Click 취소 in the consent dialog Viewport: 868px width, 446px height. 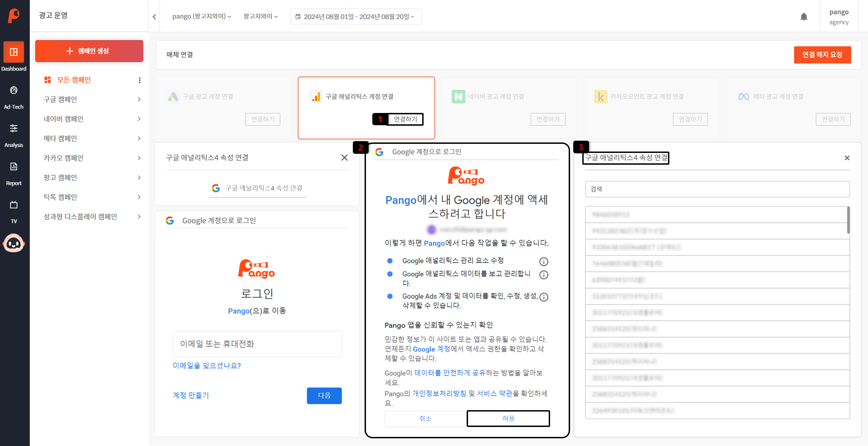(425, 419)
